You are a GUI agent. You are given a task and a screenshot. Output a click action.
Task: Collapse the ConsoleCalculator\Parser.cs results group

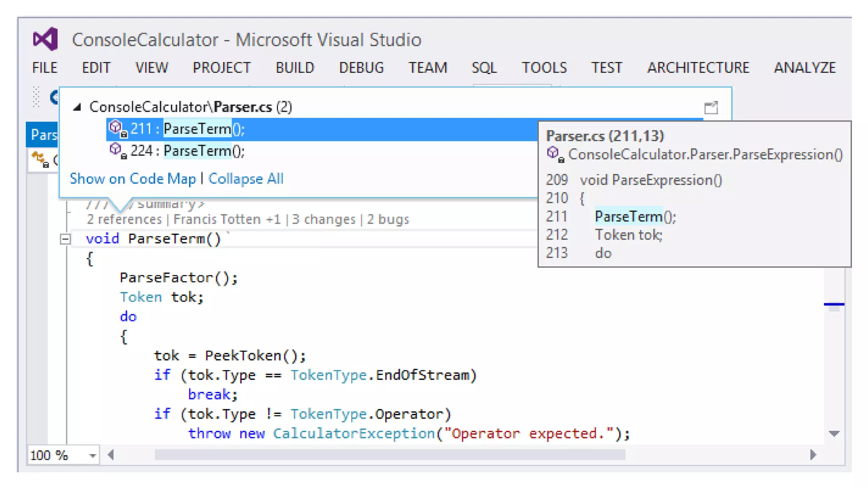coord(77,107)
